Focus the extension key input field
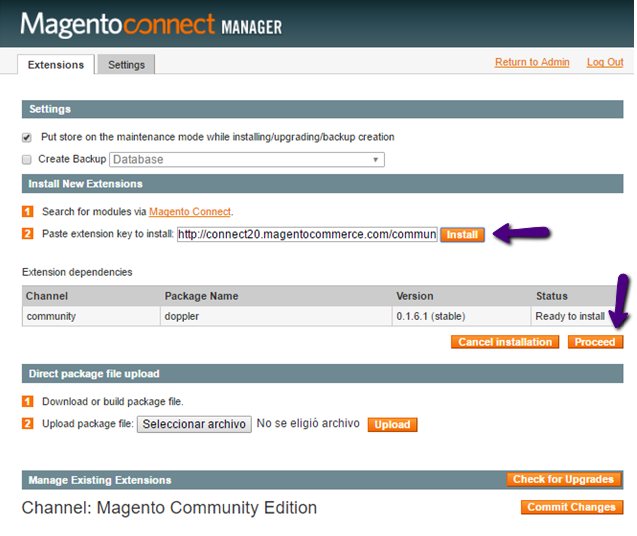This screenshot has height=536, width=637. 307,234
